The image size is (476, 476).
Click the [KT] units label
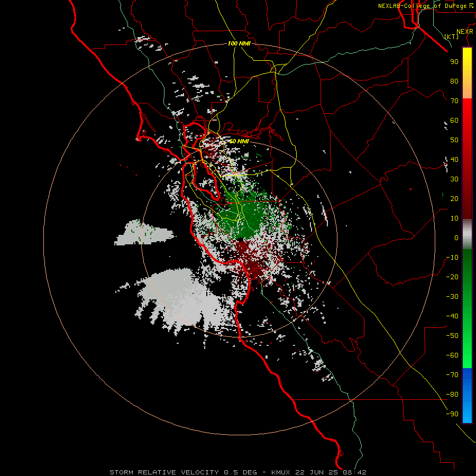pyautogui.click(x=452, y=36)
